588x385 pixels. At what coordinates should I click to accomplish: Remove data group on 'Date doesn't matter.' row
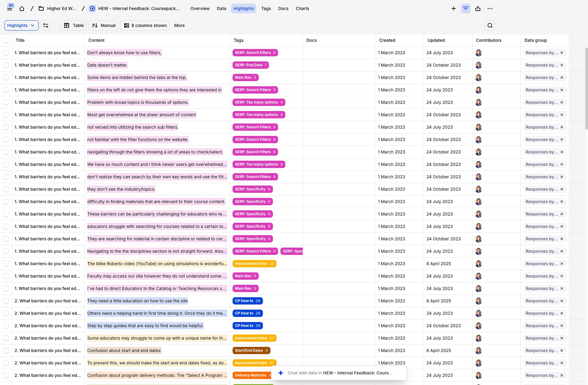[x=562, y=65]
